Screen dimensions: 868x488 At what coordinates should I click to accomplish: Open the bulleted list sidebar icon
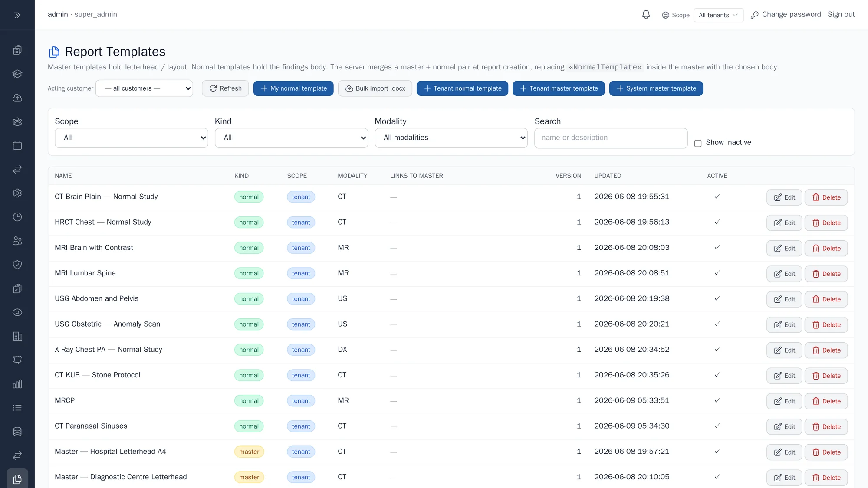[17, 408]
